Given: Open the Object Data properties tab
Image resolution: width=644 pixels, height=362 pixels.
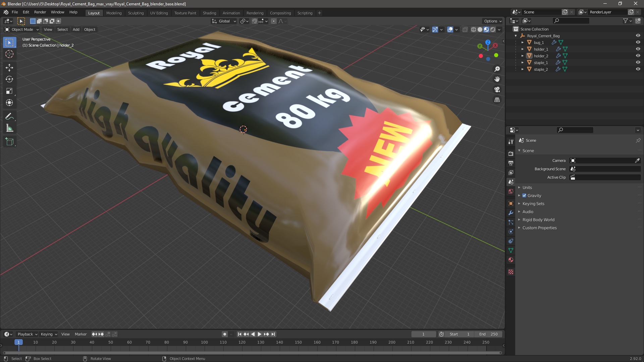Looking at the screenshot, I should pyautogui.click(x=511, y=250).
